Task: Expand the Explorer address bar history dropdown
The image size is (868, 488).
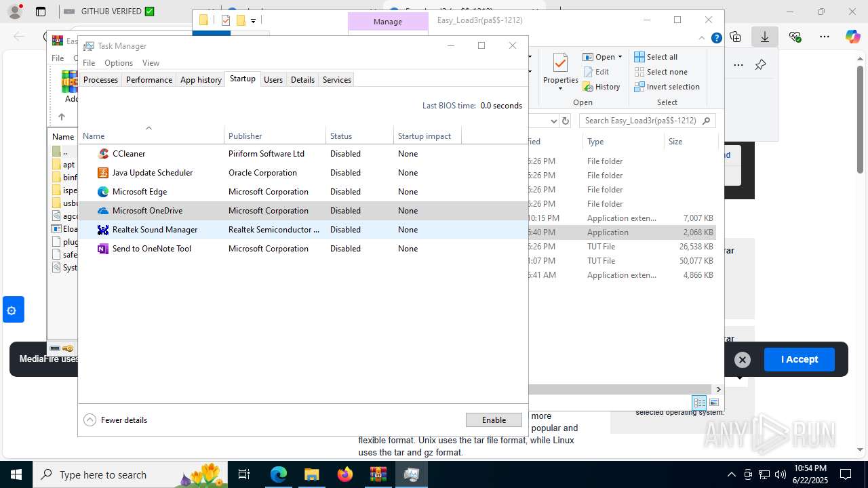Action: [553, 121]
